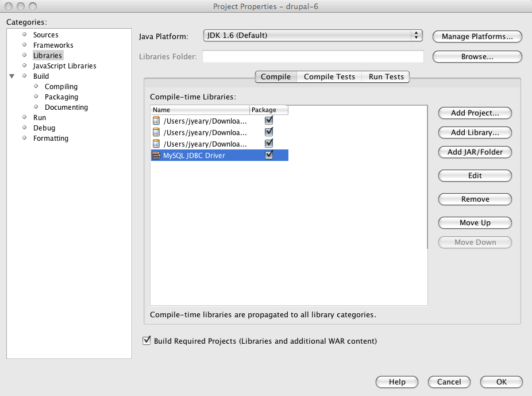Edit the selected library
Screen dimensions: 532x396
click(475, 176)
